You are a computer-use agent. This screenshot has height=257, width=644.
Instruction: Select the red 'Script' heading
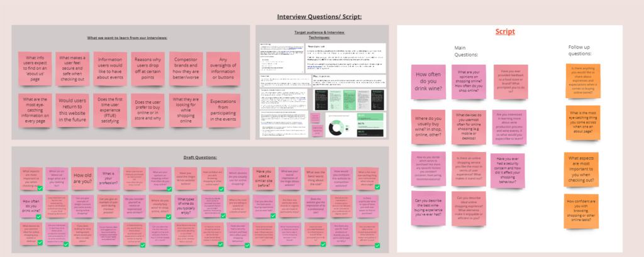pyautogui.click(x=505, y=31)
